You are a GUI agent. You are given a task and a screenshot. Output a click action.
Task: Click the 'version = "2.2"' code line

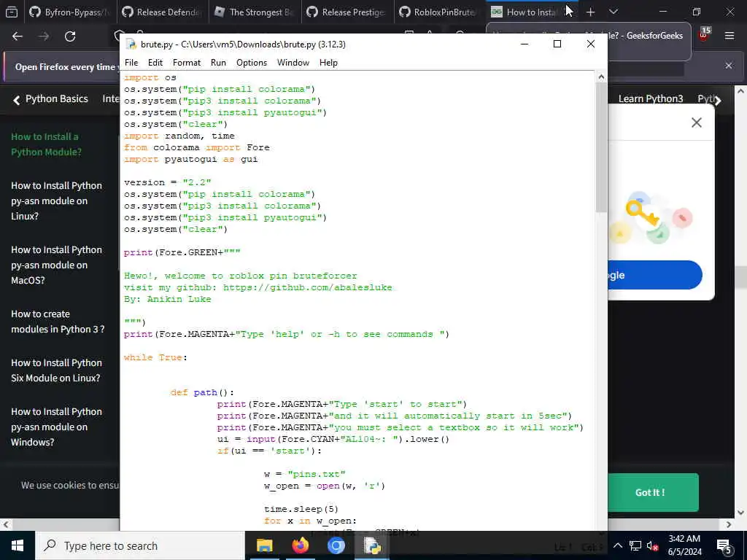(167, 182)
